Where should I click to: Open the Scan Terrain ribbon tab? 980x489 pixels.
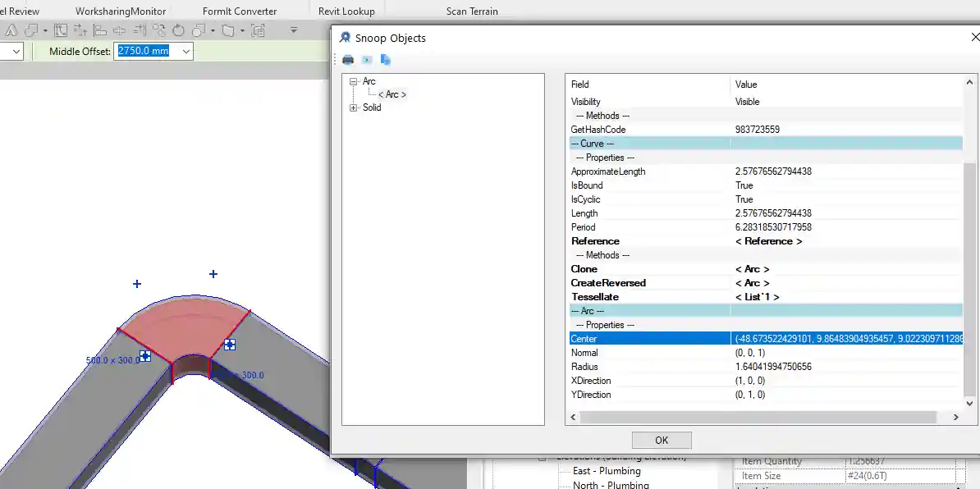coord(472,11)
